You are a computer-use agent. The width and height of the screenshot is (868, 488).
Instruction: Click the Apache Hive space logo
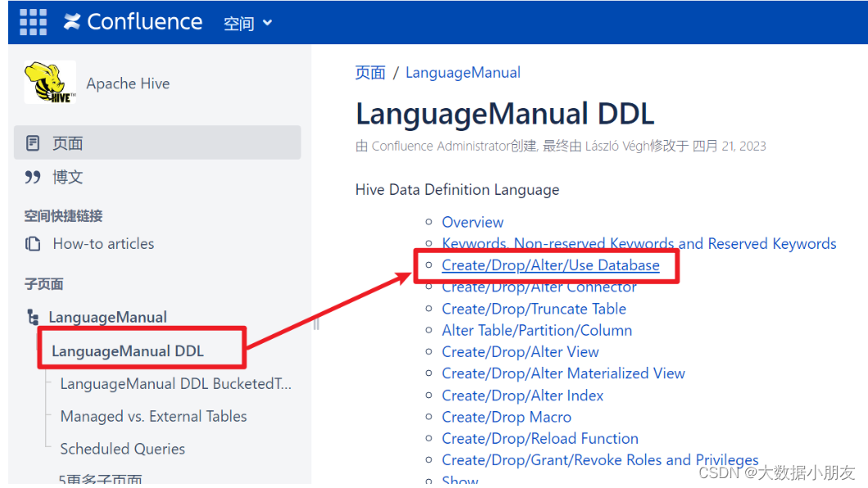point(50,83)
